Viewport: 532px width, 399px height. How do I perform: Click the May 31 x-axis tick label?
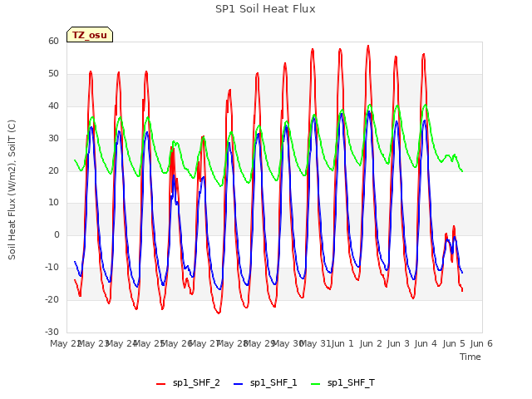(316, 343)
